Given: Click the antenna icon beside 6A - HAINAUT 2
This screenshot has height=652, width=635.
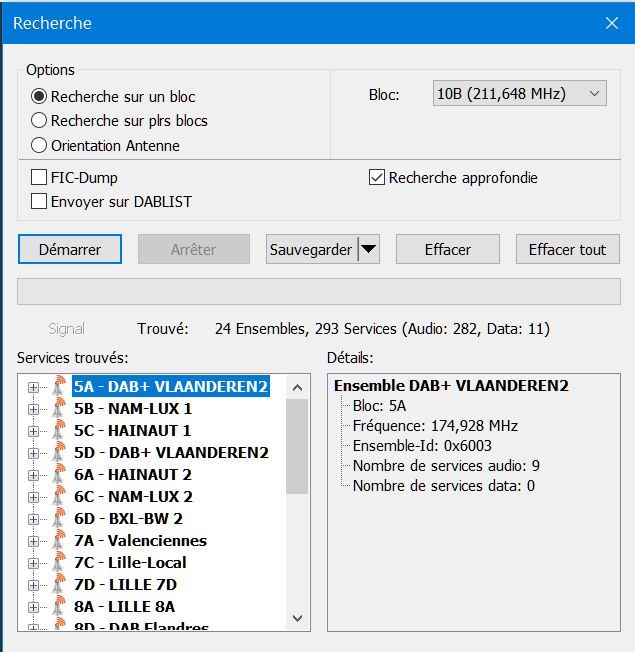Looking at the screenshot, I should [x=59, y=474].
